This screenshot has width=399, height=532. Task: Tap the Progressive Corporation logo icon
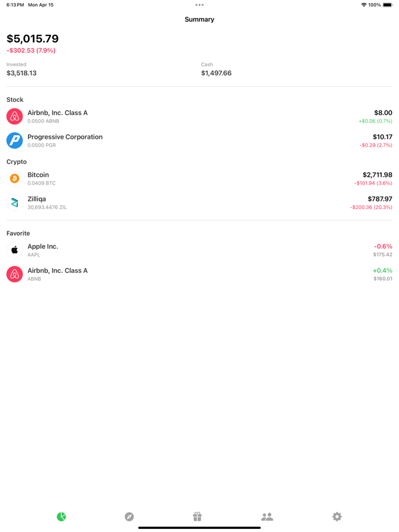point(15,141)
